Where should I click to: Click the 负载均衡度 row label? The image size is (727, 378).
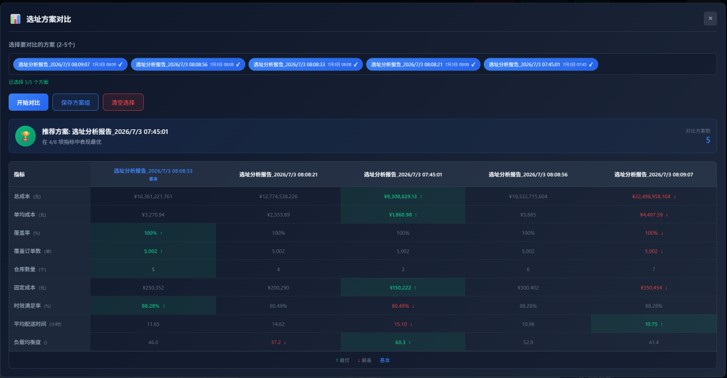click(x=30, y=342)
